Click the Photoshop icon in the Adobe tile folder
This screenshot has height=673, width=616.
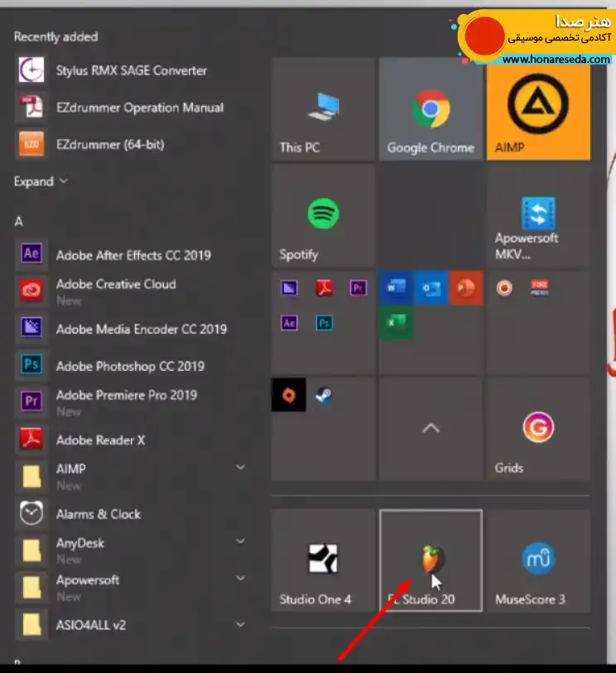(x=324, y=322)
